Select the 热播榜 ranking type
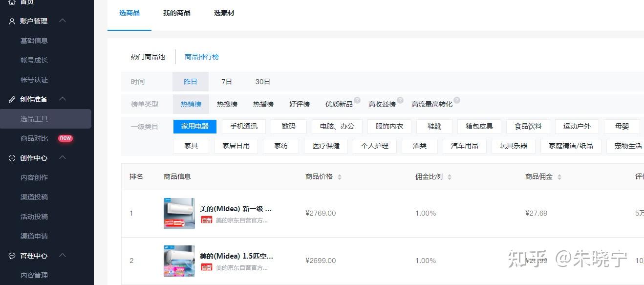The image size is (644, 285). (263, 104)
